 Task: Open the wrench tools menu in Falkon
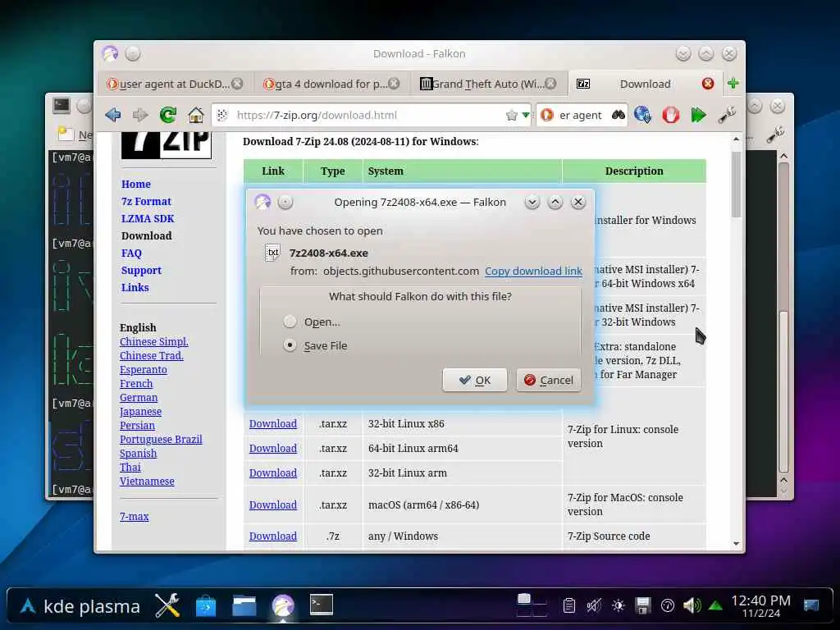tap(727, 115)
